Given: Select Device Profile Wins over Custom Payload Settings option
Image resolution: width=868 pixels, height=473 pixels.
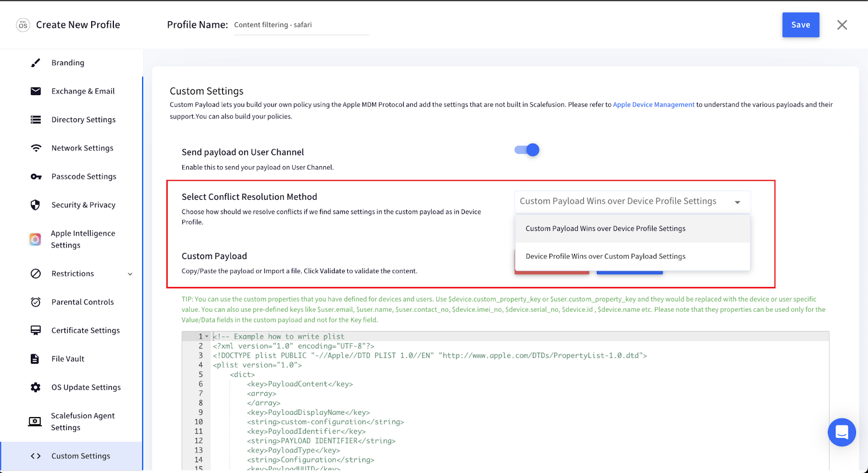Looking at the screenshot, I should 633,256.
